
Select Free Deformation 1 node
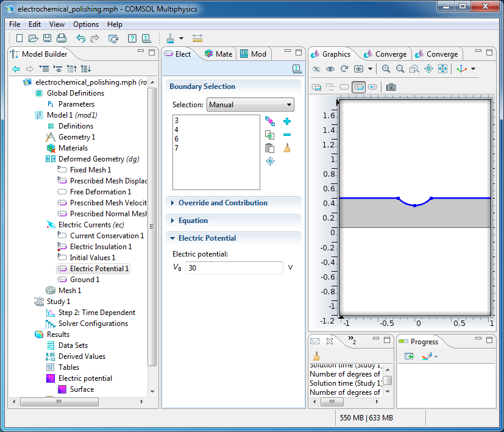click(x=94, y=192)
